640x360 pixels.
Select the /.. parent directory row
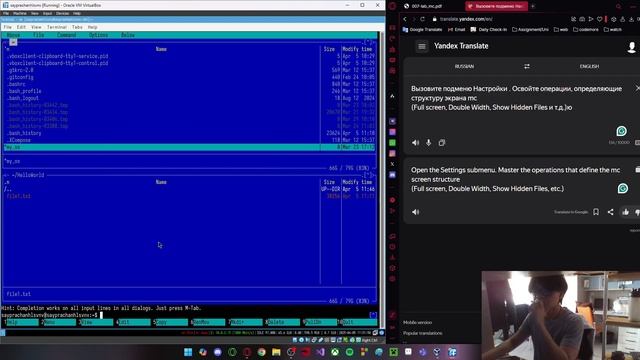pyautogui.click(x=189, y=189)
